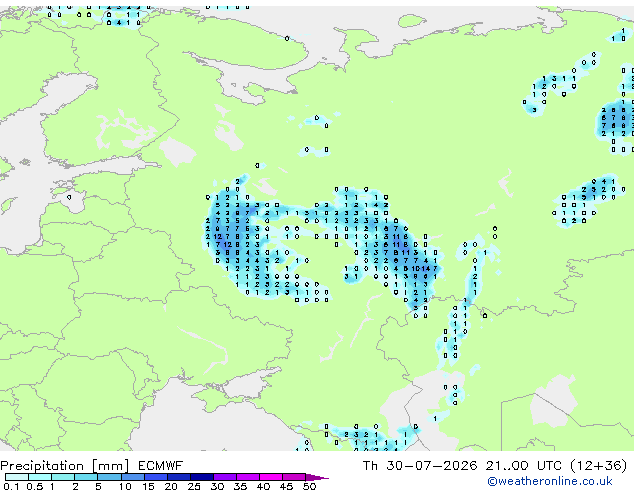Select the 30–35 mm purple swatch
The height and width of the screenshot is (490, 634).
[x=225, y=477]
